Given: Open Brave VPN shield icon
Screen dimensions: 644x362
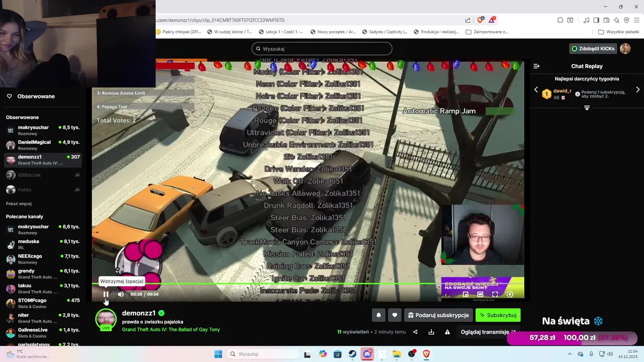Looking at the screenshot, I should point(626,20).
